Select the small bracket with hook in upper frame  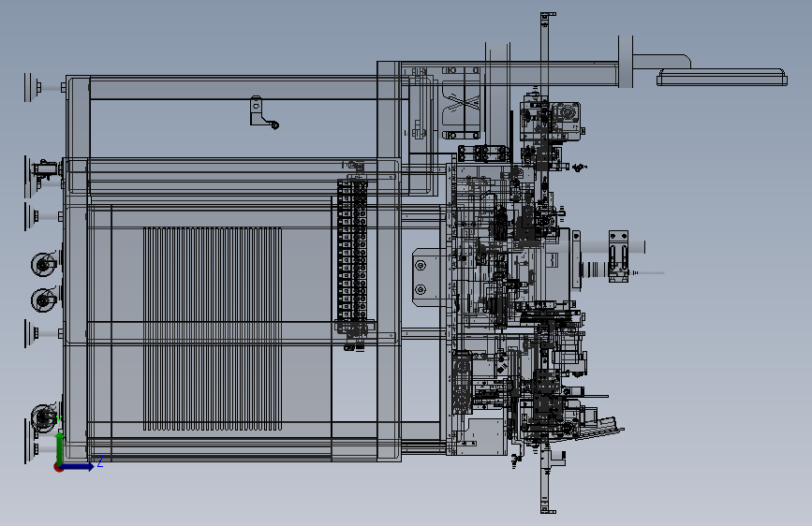263,111
